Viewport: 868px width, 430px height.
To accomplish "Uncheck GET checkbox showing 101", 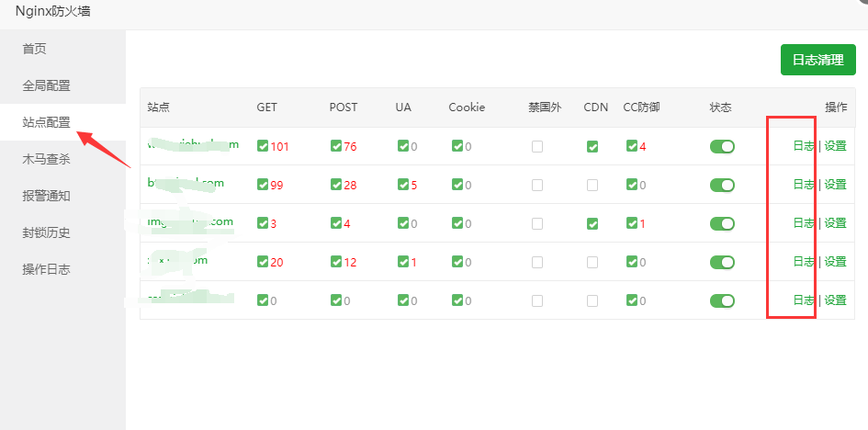I will coord(263,146).
